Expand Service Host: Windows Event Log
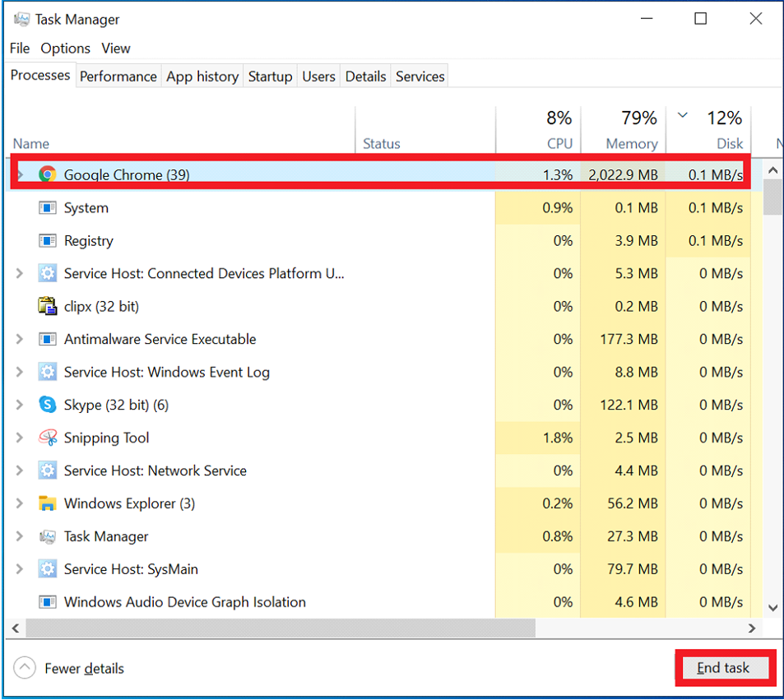This screenshot has width=784, height=700. click(x=20, y=372)
